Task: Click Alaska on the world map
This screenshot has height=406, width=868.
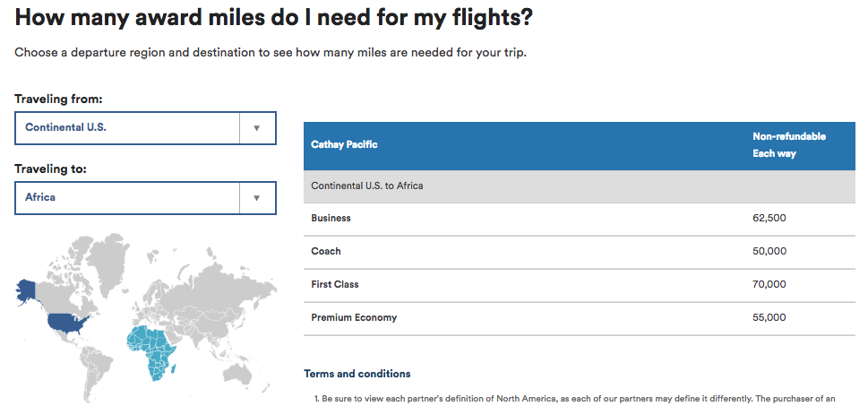Action: pos(26,289)
